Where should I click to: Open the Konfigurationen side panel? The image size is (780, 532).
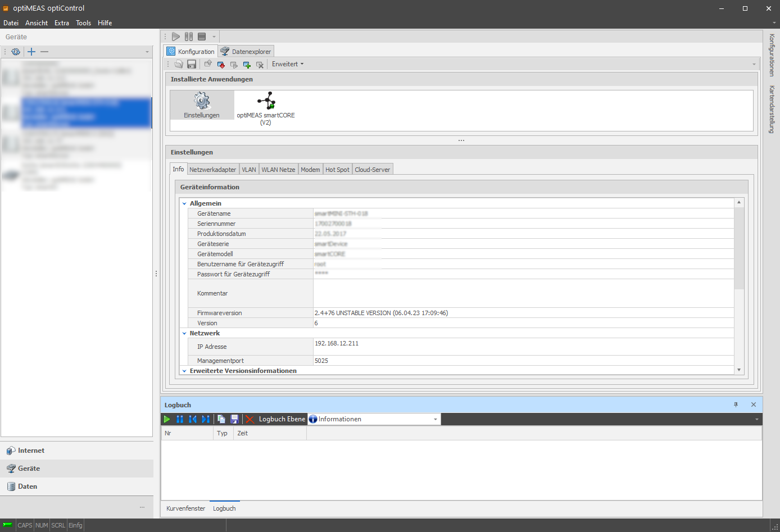pos(772,55)
